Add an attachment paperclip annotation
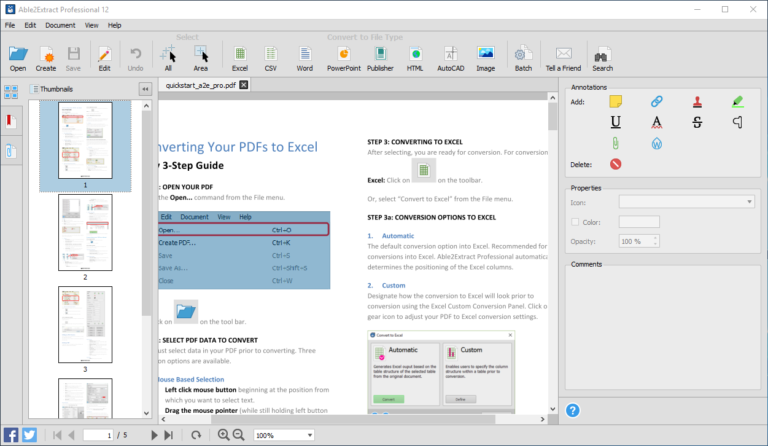Viewport: 768px width, 446px height. pyautogui.click(x=616, y=143)
